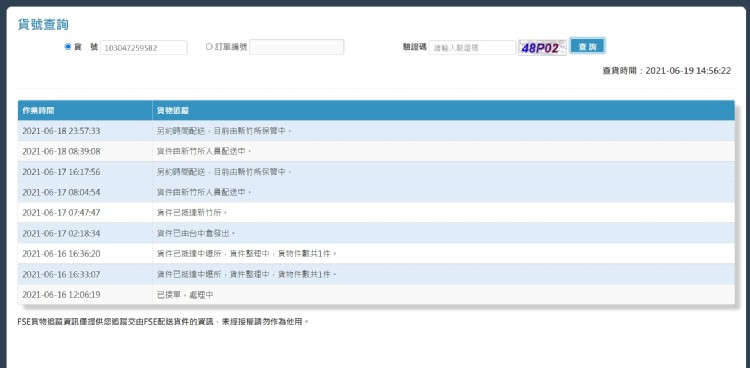
Task: Click the status 已接單，處理中
Action: (185, 295)
